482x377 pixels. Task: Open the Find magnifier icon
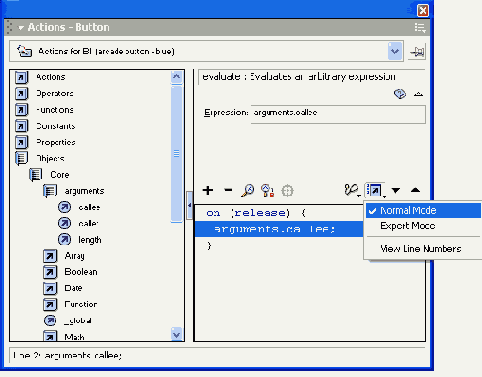point(247,190)
